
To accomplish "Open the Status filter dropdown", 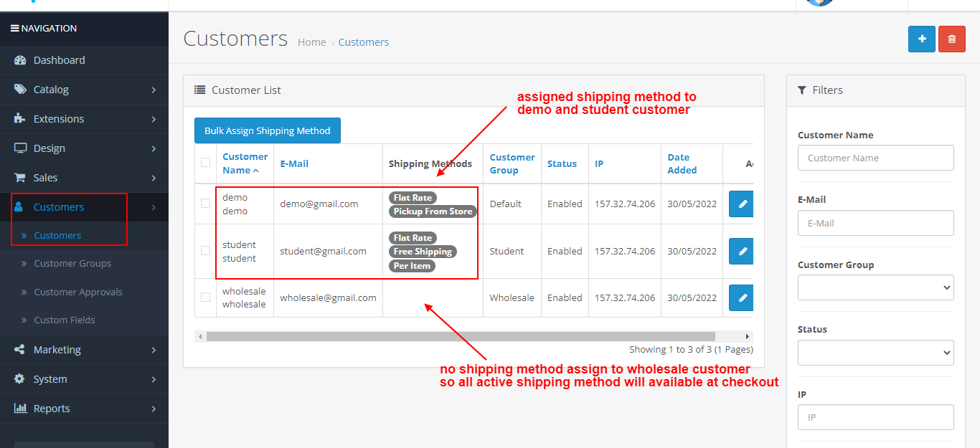I will tap(875, 353).
